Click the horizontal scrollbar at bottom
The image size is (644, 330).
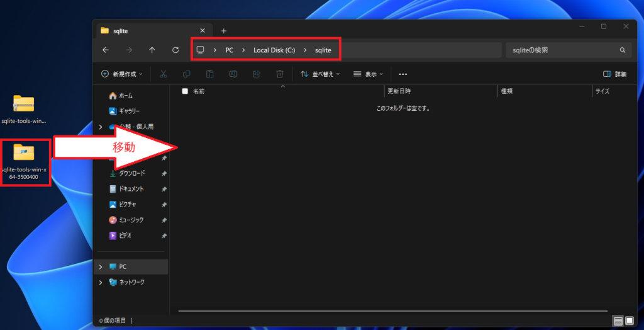[392, 310]
